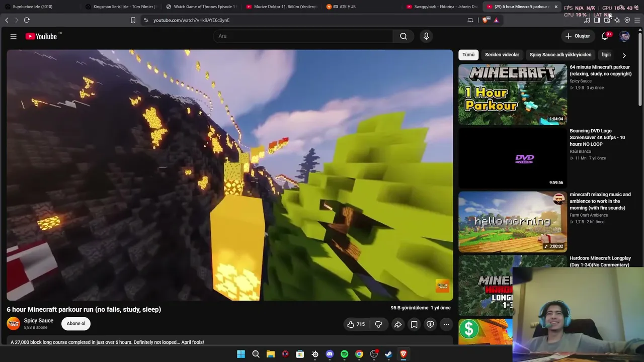Open Raúl Blanco channel link
This screenshot has width=644, height=362.
(580, 151)
